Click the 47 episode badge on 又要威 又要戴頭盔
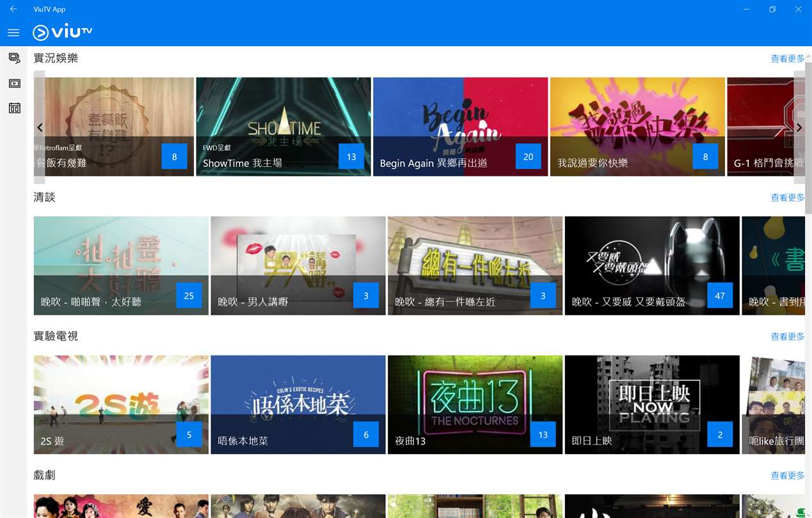 pyautogui.click(x=720, y=295)
